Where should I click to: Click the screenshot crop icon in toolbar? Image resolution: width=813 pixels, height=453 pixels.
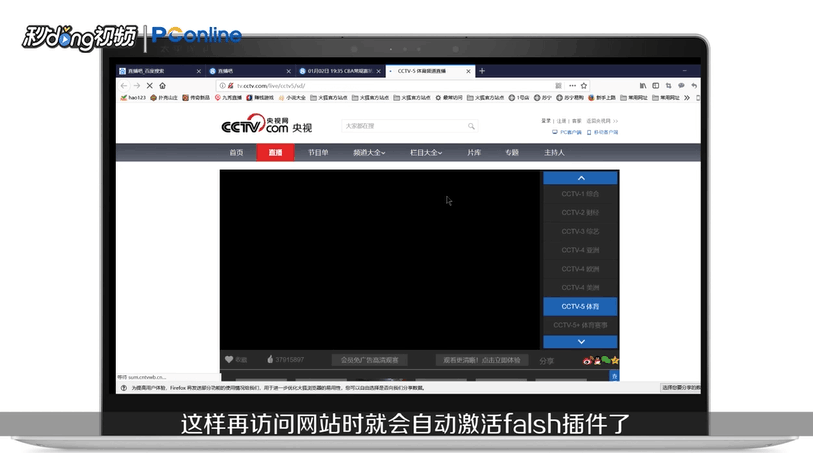(668, 86)
